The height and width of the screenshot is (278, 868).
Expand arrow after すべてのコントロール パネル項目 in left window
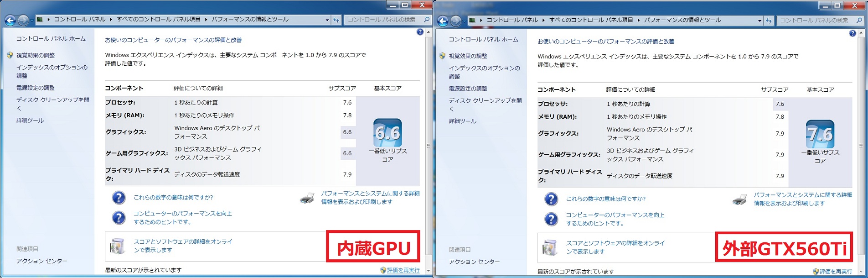coord(206,20)
